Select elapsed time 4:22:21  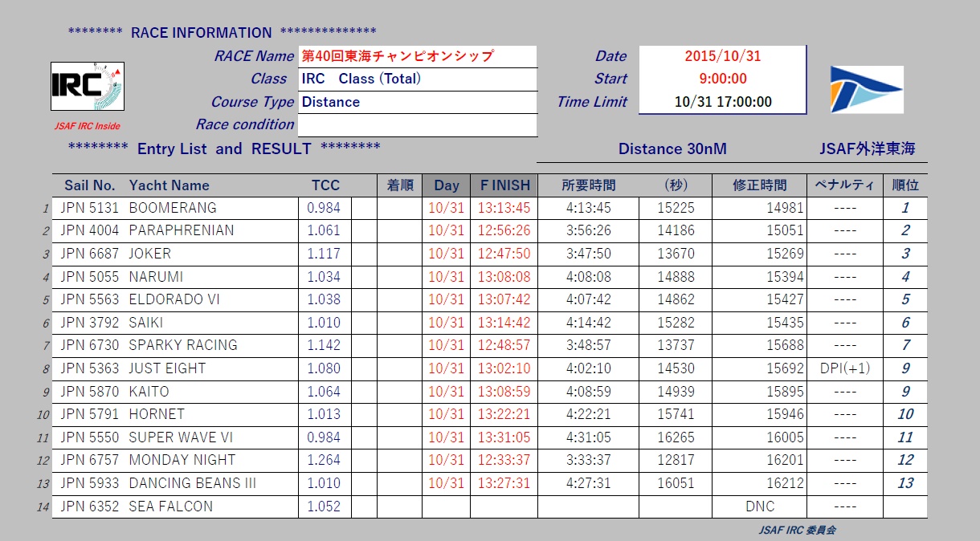pyautogui.click(x=589, y=414)
